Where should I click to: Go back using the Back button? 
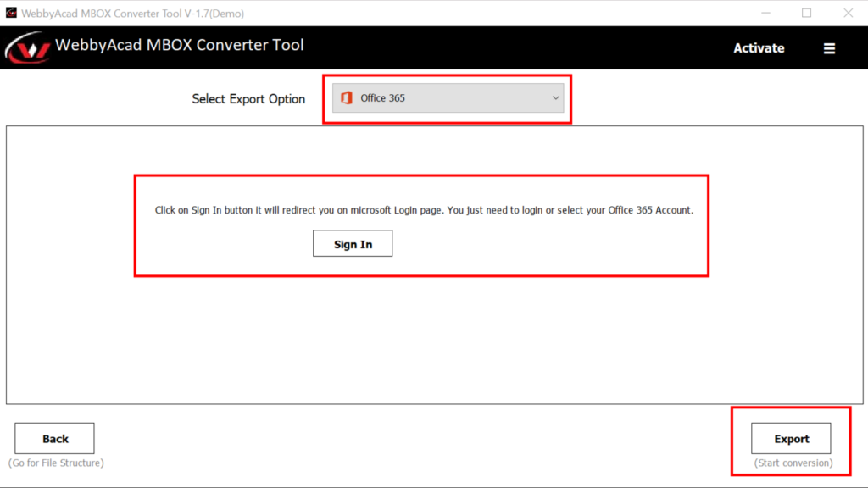click(x=55, y=439)
